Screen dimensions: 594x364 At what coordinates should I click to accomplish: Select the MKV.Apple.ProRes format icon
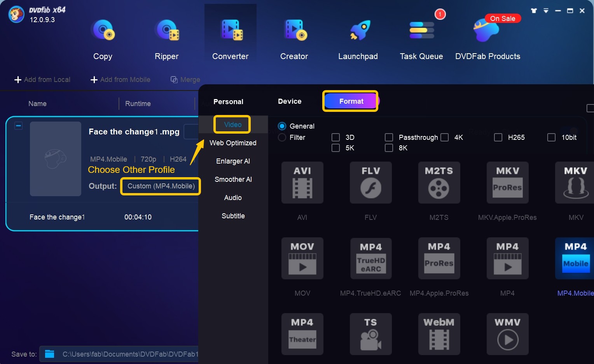point(507,183)
